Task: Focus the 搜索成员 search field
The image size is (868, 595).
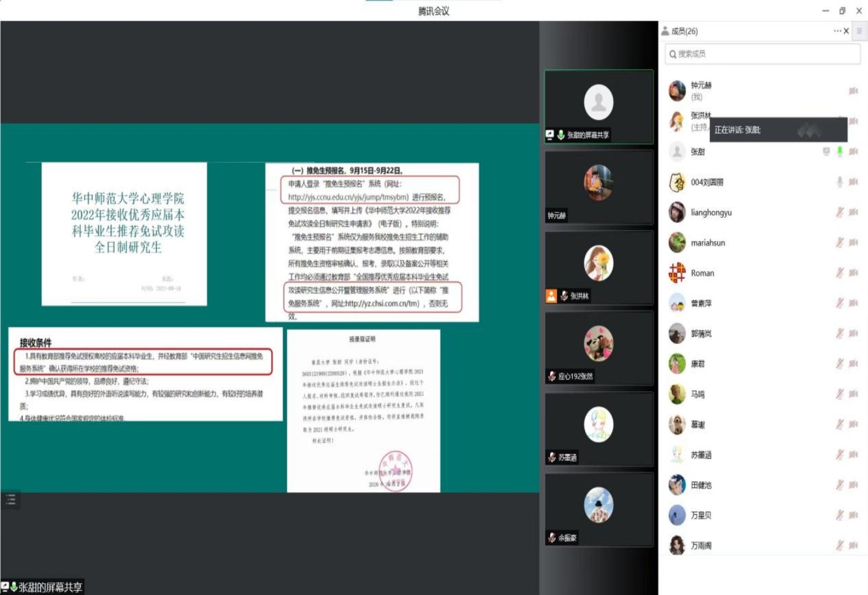Action: coord(763,54)
